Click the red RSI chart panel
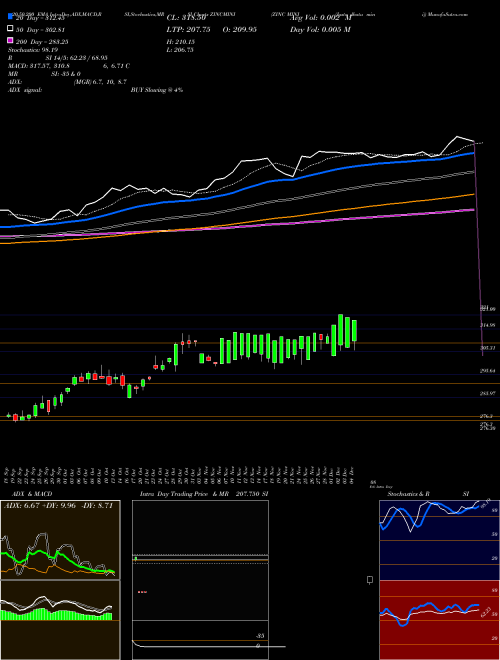The height and width of the screenshot is (660, 500). click(x=439, y=620)
